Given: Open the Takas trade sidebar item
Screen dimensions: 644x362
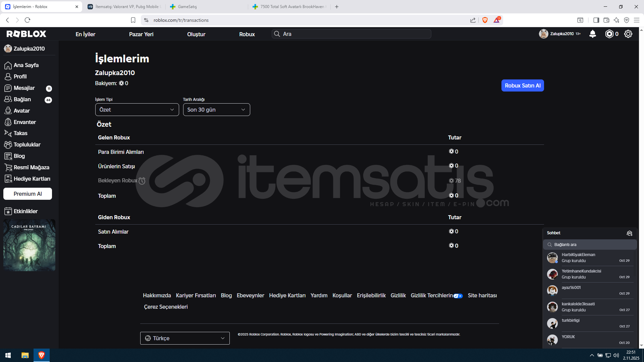Looking at the screenshot, I should [x=20, y=133].
